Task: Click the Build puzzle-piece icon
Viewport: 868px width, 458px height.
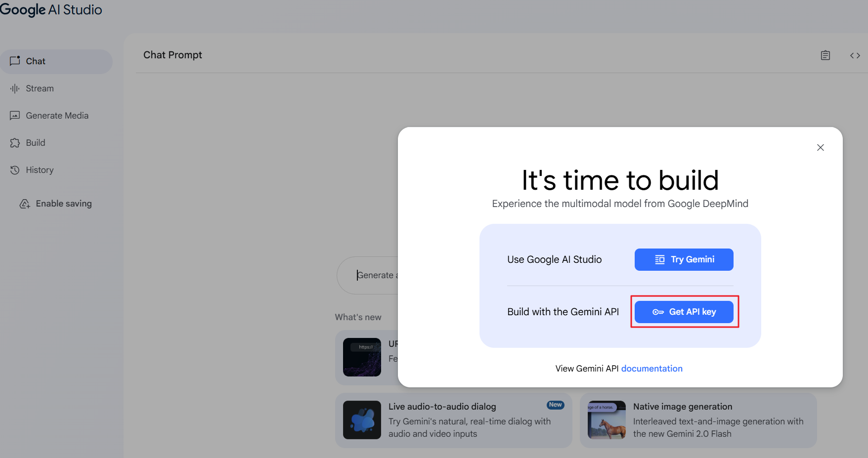Action: point(15,143)
